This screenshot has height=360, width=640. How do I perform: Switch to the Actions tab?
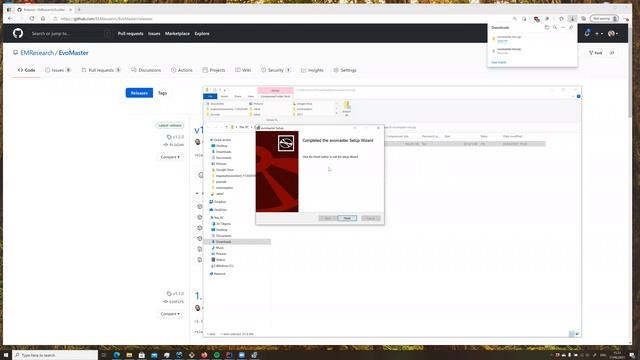coord(182,70)
